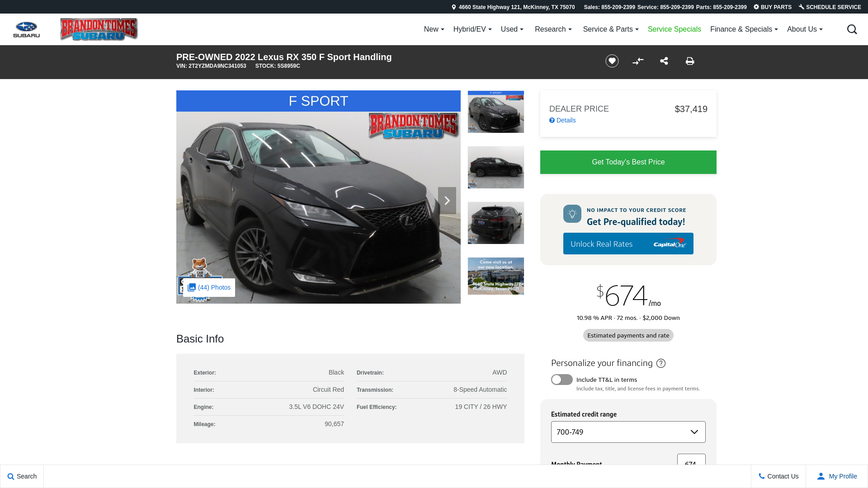Viewport: 868px width, 488px height.
Task: Click Basic Info heading
Action: pos(200,339)
